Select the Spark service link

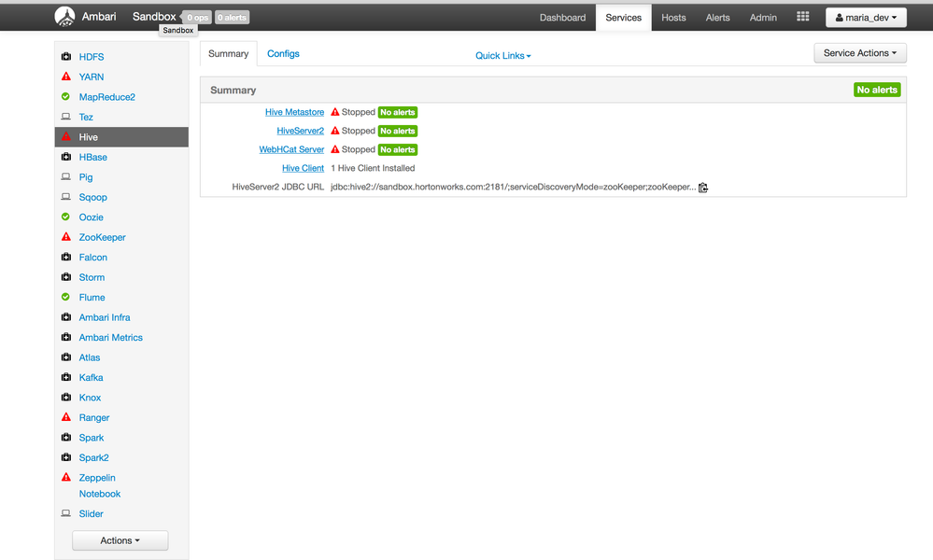click(x=91, y=438)
